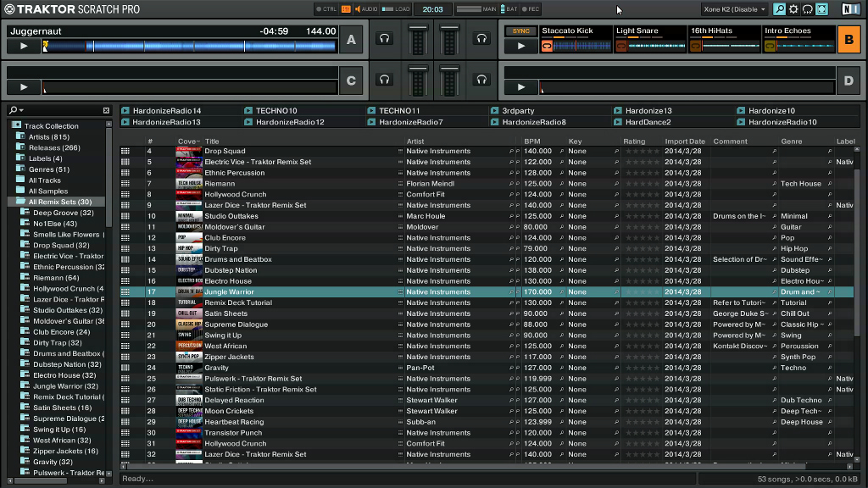Click the Track Collection folder icon
This screenshot has width=868, height=488.
coord(17,125)
